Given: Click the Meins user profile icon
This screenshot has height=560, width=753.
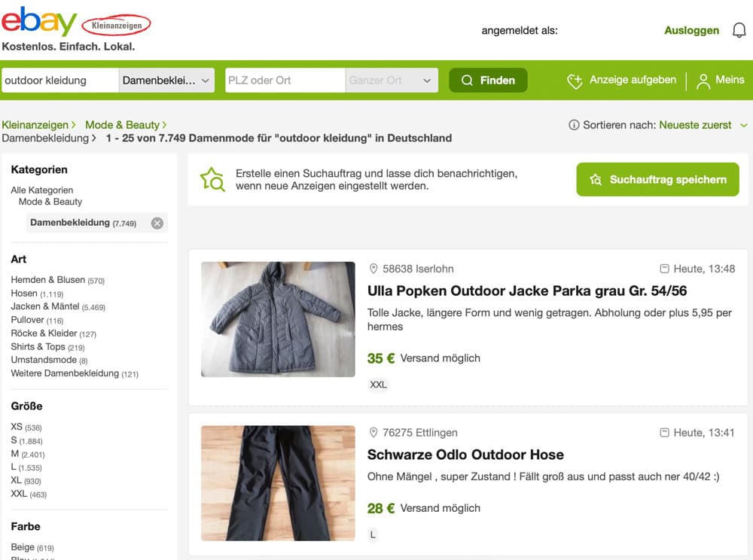Looking at the screenshot, I should (x=703, y=81).
